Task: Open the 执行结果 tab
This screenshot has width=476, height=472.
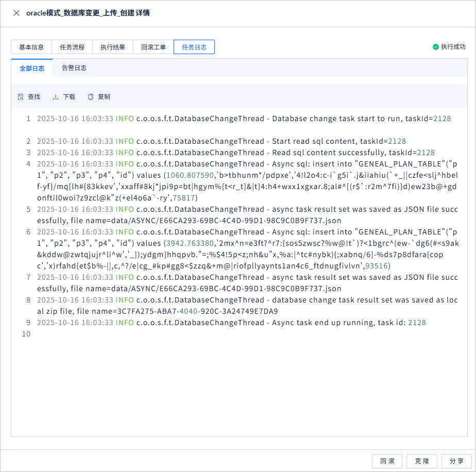Action: [x=113, y=47]
